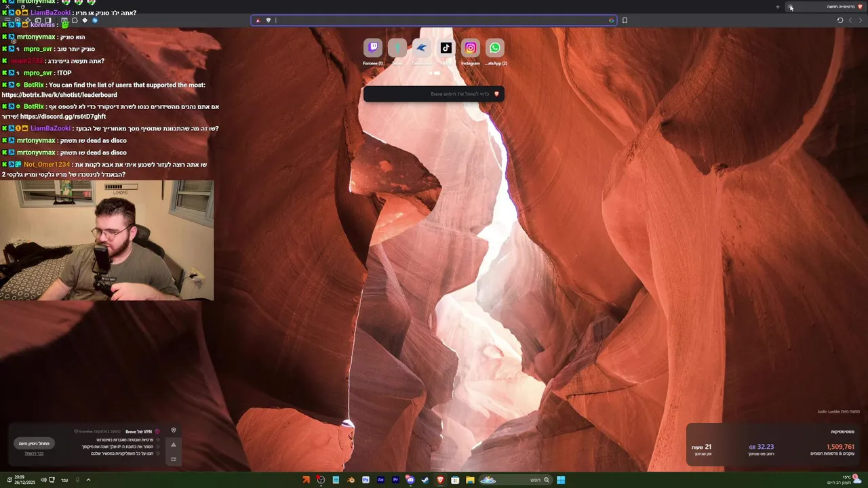Open Steam from the taskbar
The image size is (868, 488).
pyautogui.click(x=425, y=480)
